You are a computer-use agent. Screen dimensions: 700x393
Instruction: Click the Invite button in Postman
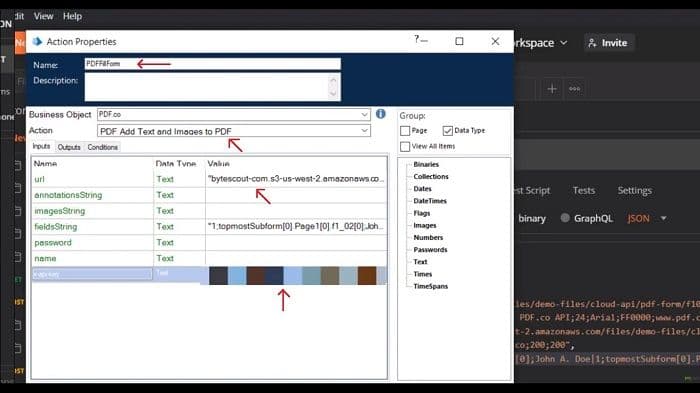tap(608, 43)
